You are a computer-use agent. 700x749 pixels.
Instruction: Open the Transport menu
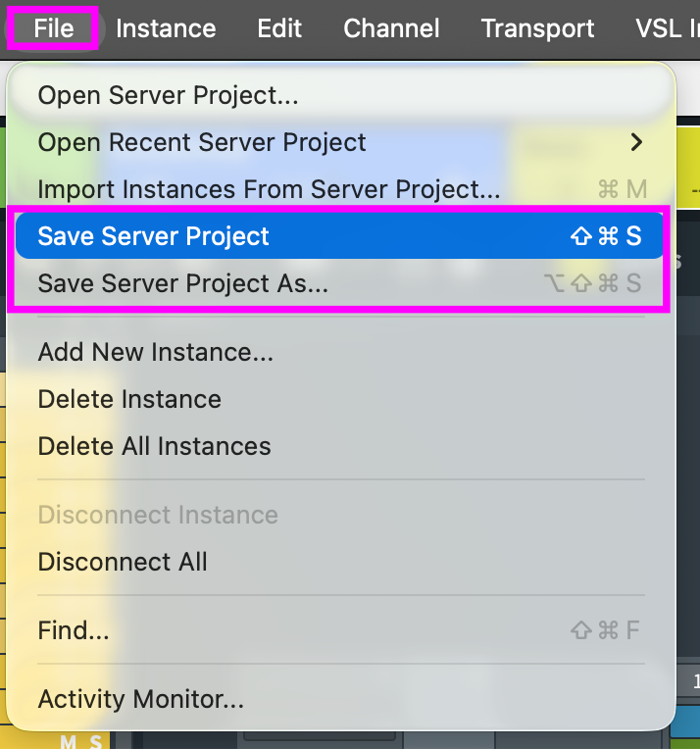click(x=537, y=28)
